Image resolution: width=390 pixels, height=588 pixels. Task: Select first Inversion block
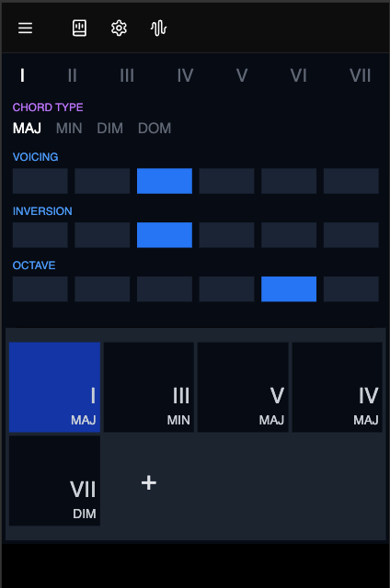pyautogui.click(x=40, y=235)
